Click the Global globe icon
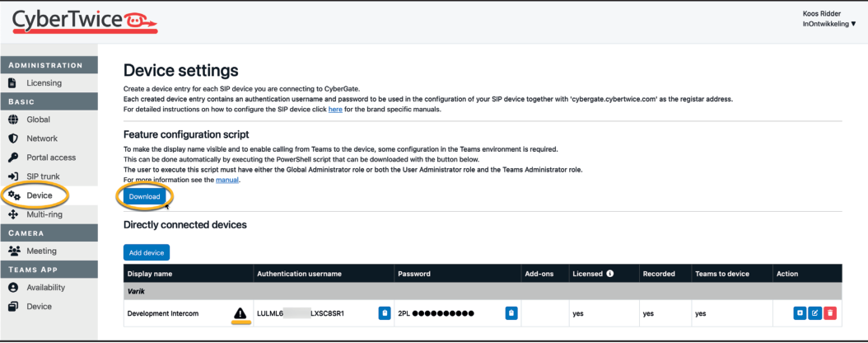The image size is (868, 343). point(14,120)
